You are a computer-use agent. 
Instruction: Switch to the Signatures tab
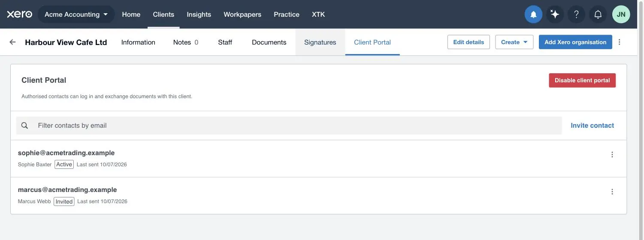[x=320, y=42]
